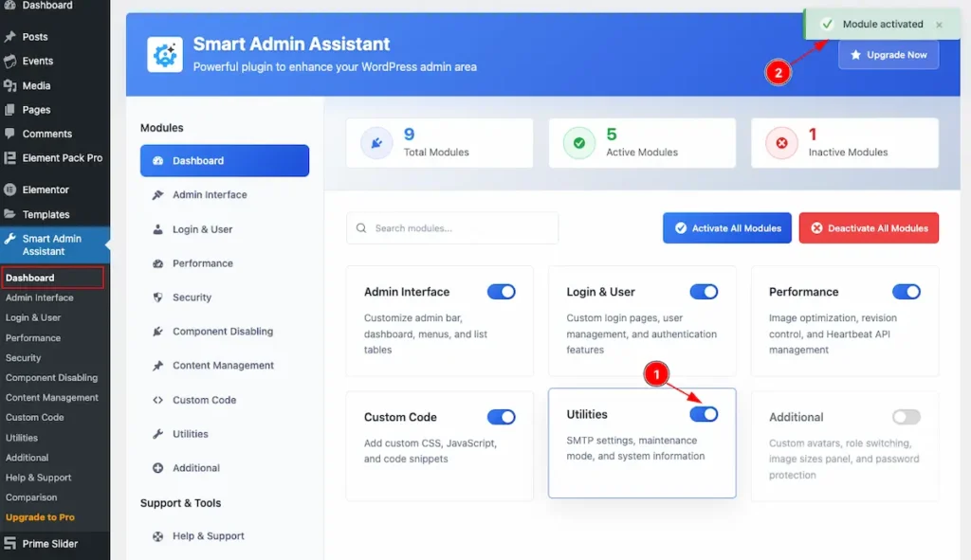Open Login & User submenu item in WordPress sidebar
The height and width of the screenshot is (560, 971).
33,317
